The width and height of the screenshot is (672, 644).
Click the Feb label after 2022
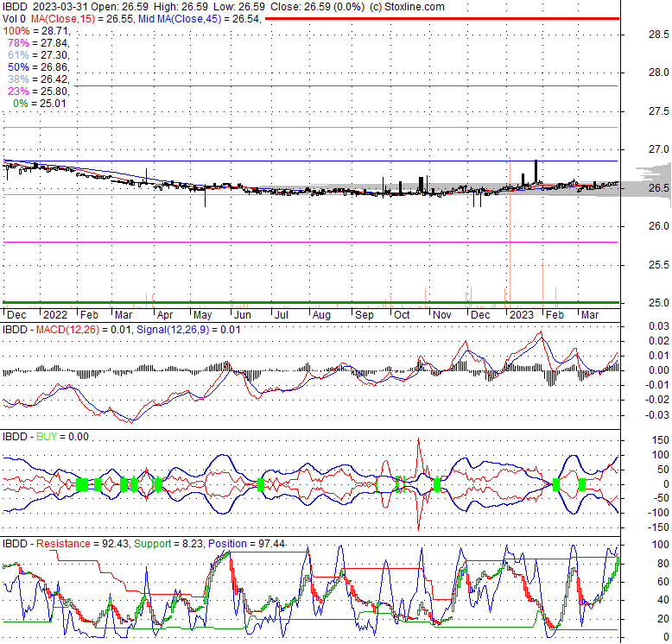89,315
